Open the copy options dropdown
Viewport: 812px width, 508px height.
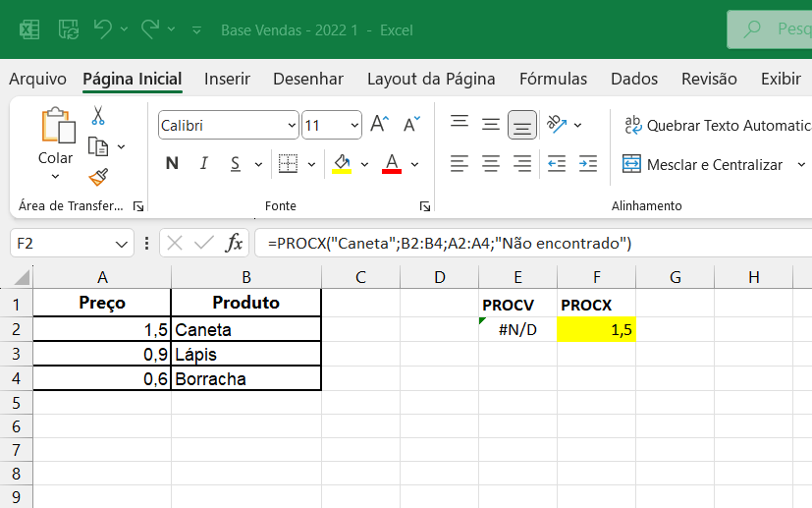121,147
